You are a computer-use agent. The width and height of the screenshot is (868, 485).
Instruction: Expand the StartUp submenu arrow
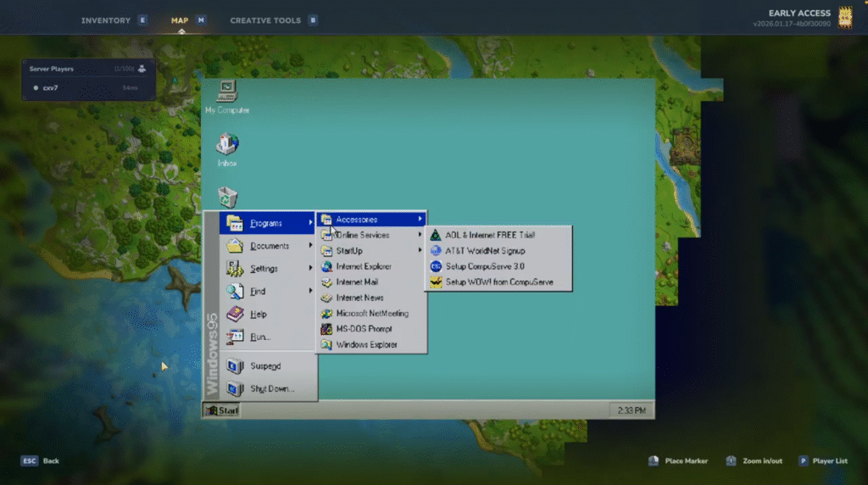click(x=420, y=250)
